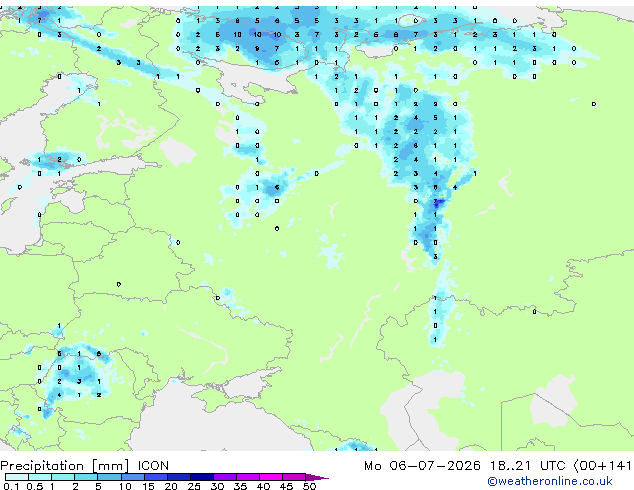
Task: Select the 35–40 mm legend color box
Action: point(247,477)
